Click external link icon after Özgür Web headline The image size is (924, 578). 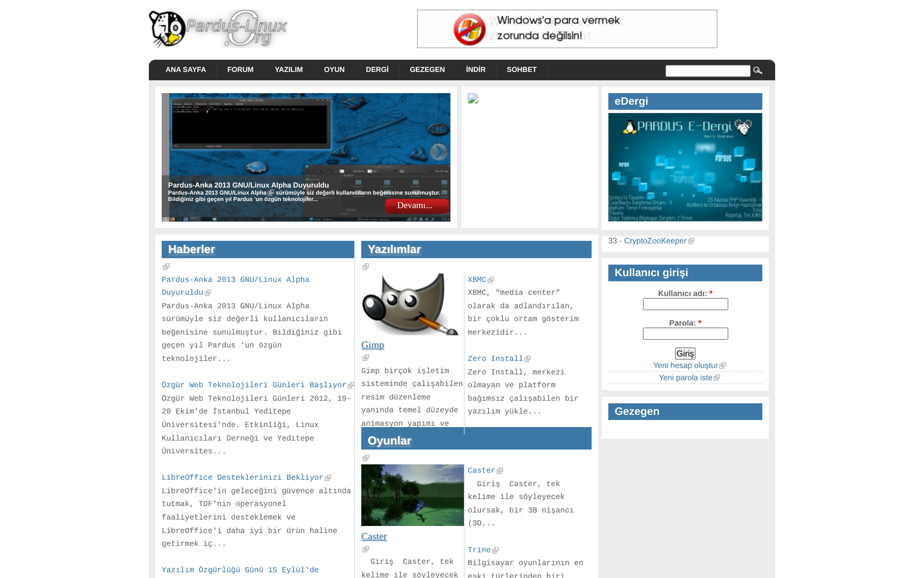(x=351, y=385)
